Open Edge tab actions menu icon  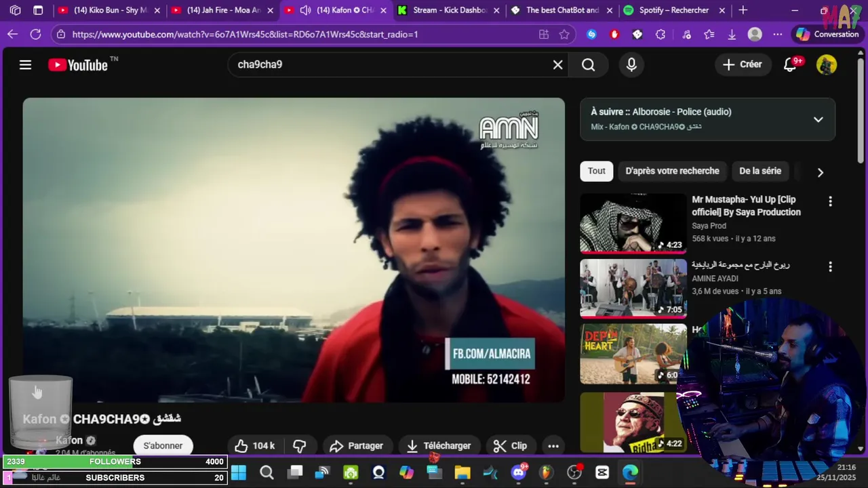click(38, 10)
